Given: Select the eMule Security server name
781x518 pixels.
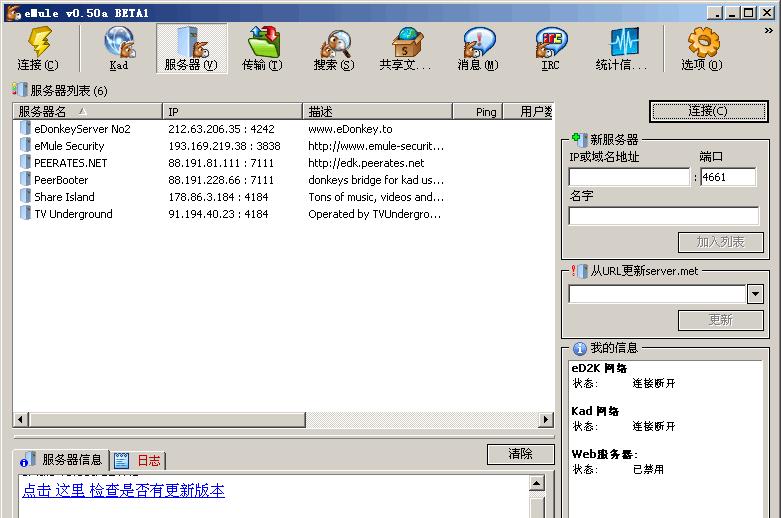Looking at the screenshot, I should (69, 146).
